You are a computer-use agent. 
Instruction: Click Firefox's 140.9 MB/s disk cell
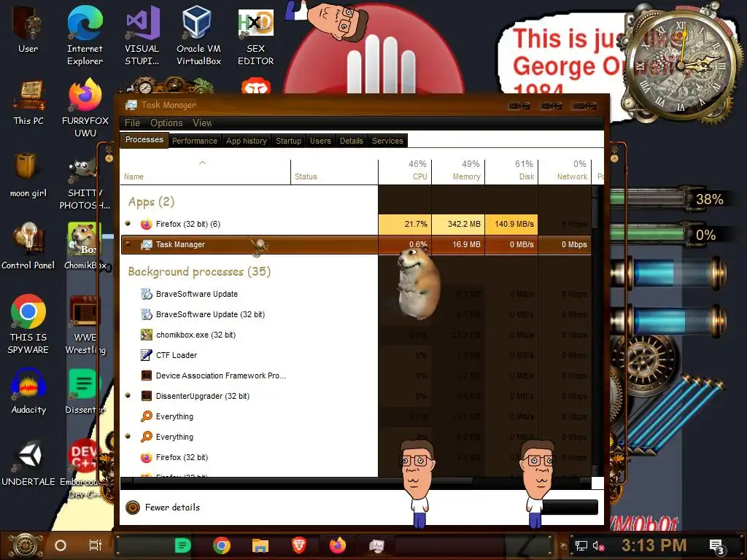[x=511, y=224]
